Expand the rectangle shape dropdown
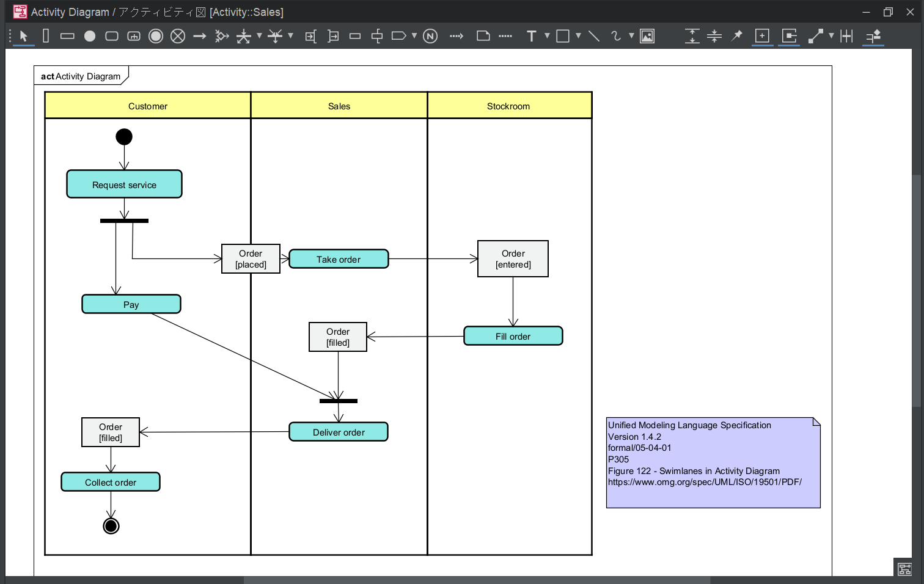This screenshot has width=924, height=584. click(x=578, y=35)
